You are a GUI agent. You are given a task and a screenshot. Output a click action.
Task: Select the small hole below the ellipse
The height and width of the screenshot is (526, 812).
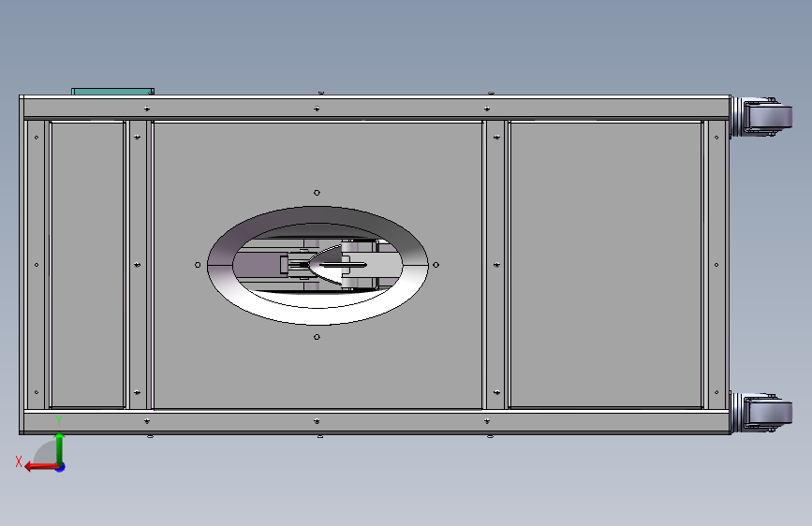tap(317, 337)
